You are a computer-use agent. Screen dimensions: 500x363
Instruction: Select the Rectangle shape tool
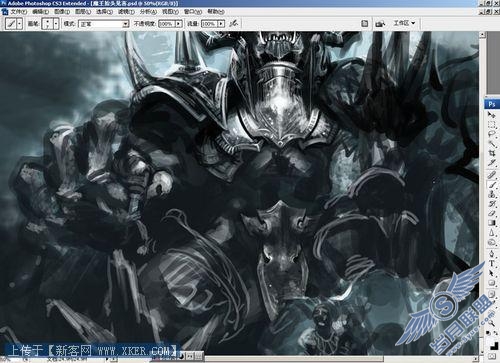click(x=492, y=283)
